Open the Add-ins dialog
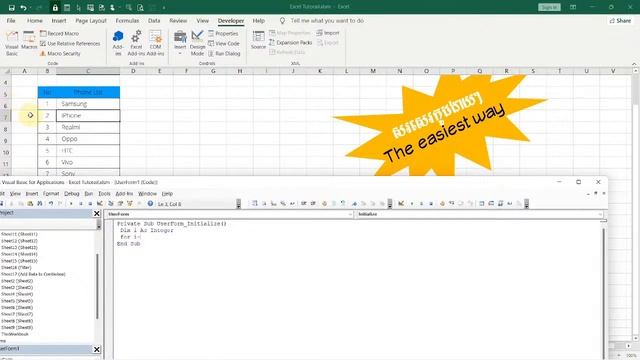 (118, 43)
